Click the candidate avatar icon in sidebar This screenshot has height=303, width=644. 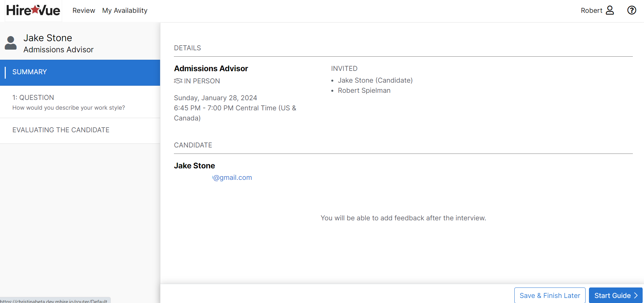[11, 43]
